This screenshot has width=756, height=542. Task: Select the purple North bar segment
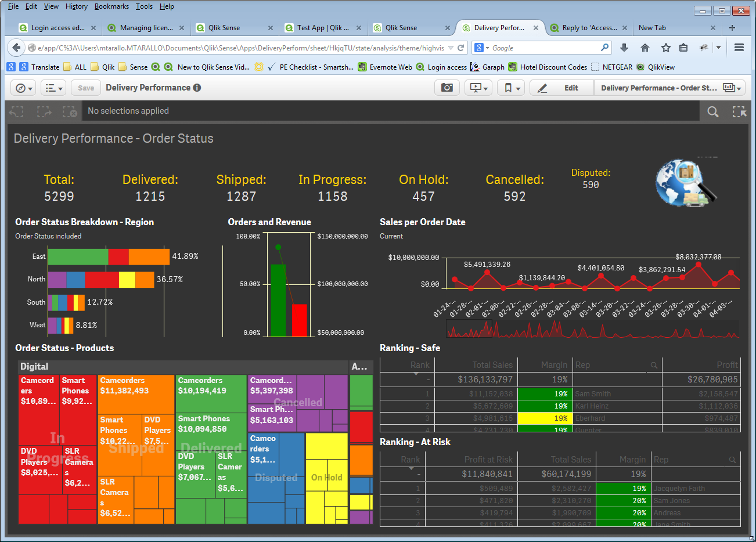pos(57,280)
